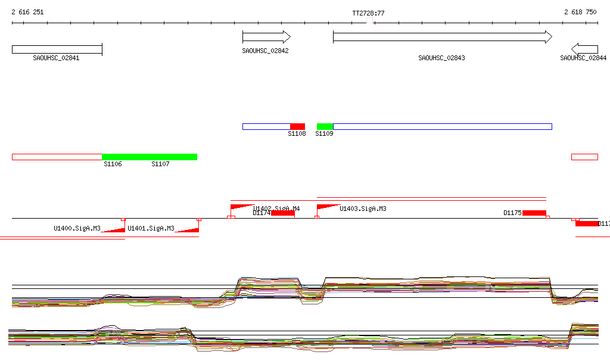Click the SAOUHSC_02842 gene arrow

point(266,37)
